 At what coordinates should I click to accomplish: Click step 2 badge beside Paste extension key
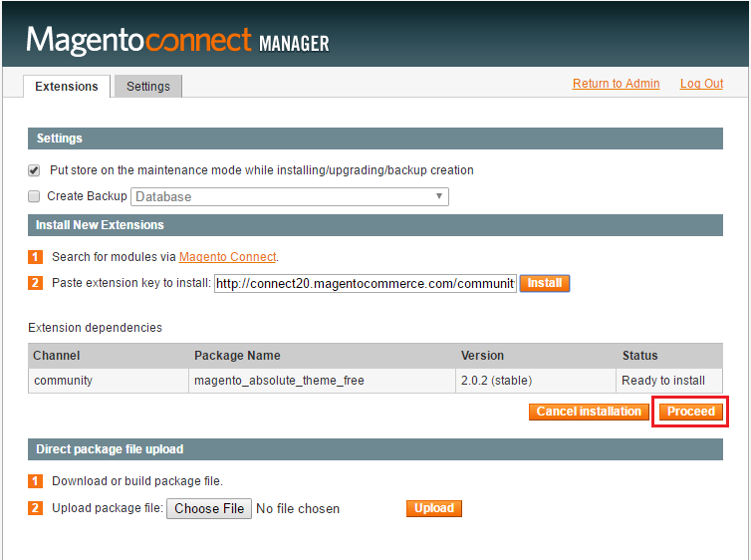pyautogui.click(x=35, y=283)
